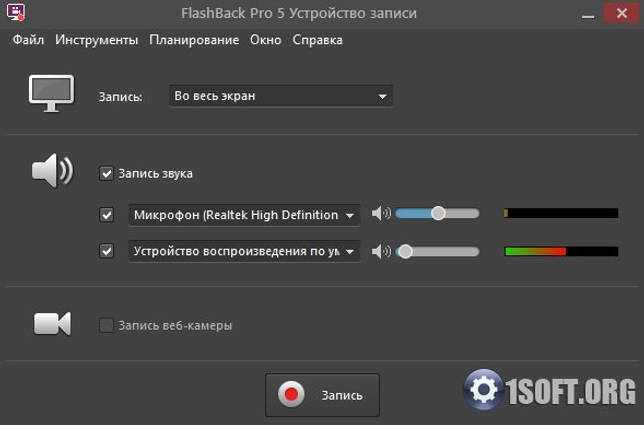The width and height of the screenshot is (644, 425).
Task: Open the Инструменты menu
Action: click(97, 40)
